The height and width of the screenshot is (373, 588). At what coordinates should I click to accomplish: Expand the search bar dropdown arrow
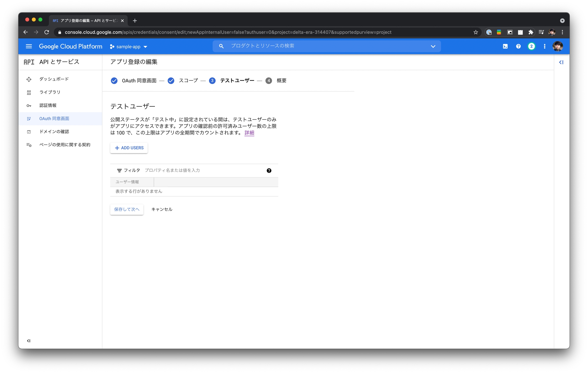[433, 46]
